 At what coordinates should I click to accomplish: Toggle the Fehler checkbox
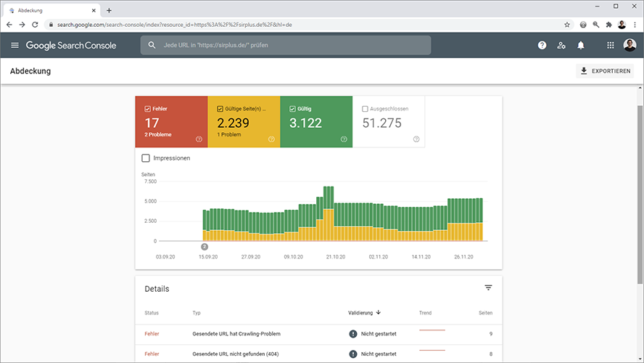click(147, 109)
